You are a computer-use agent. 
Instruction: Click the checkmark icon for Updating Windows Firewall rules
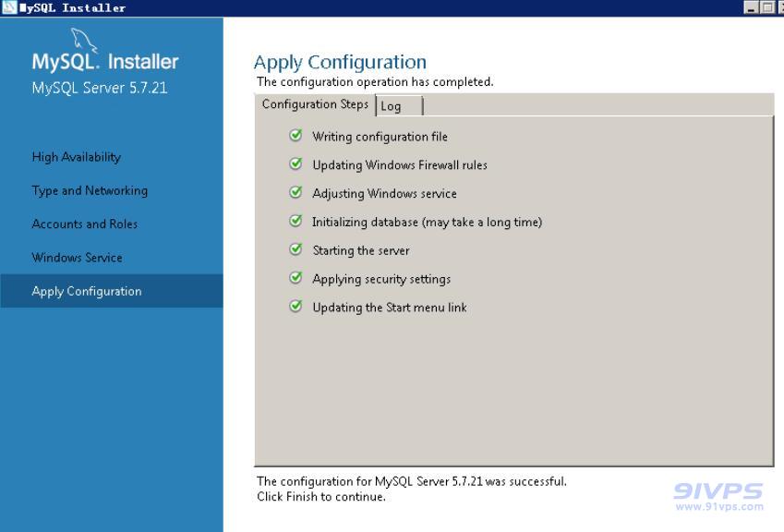coord(296,163)
